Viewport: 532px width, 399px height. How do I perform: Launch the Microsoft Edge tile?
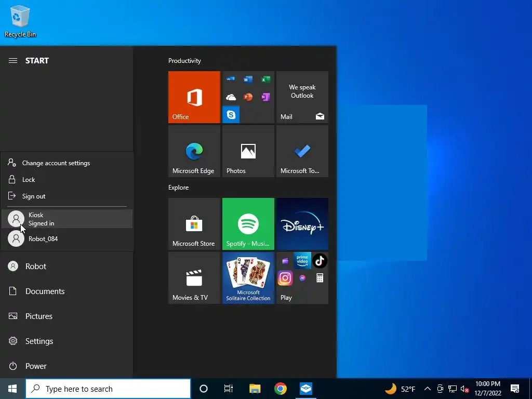coord(194,151)
